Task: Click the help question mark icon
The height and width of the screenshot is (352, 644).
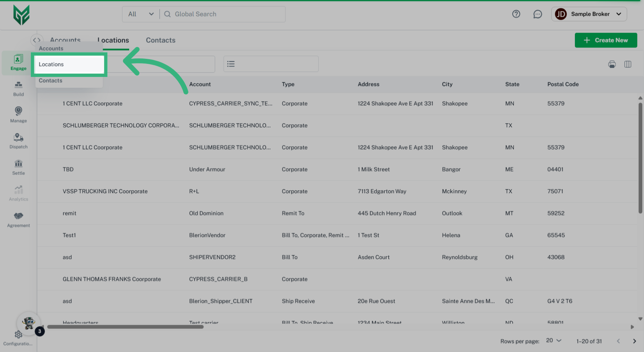Action: point(516,14)
